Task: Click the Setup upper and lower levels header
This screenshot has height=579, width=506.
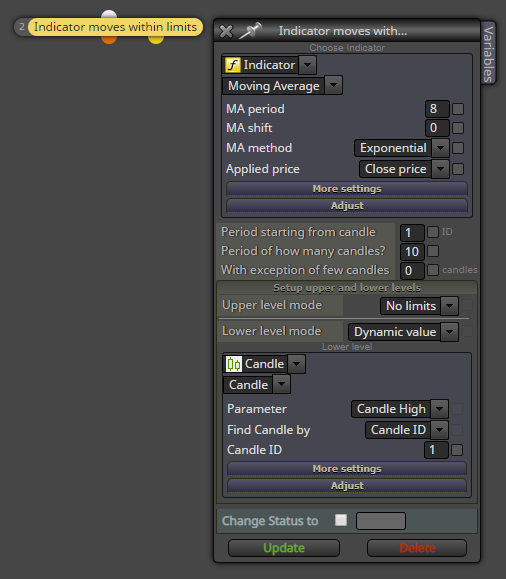Action: click(347, 288)
